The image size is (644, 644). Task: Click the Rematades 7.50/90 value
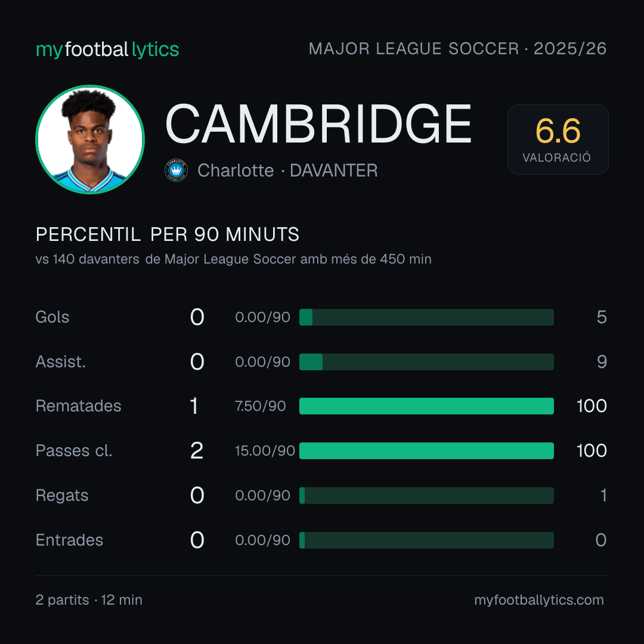pyautogui.click(x=261, y=406)
